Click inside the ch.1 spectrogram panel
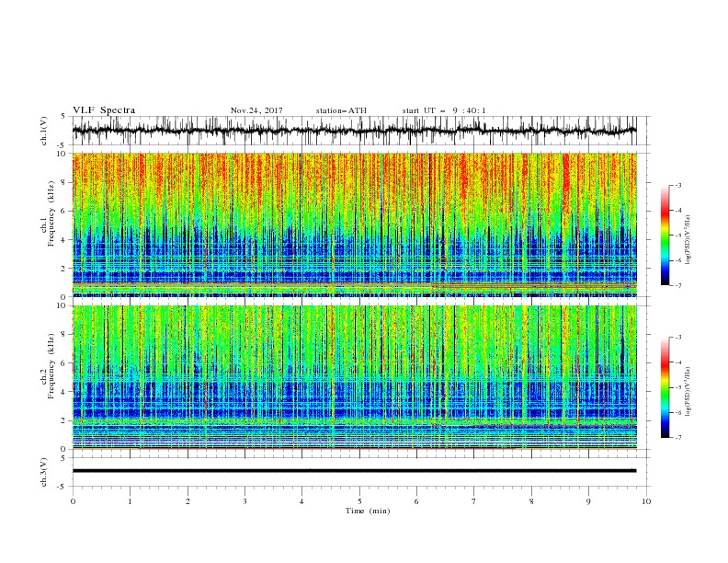The image size is (728, 563). [354, 224]
